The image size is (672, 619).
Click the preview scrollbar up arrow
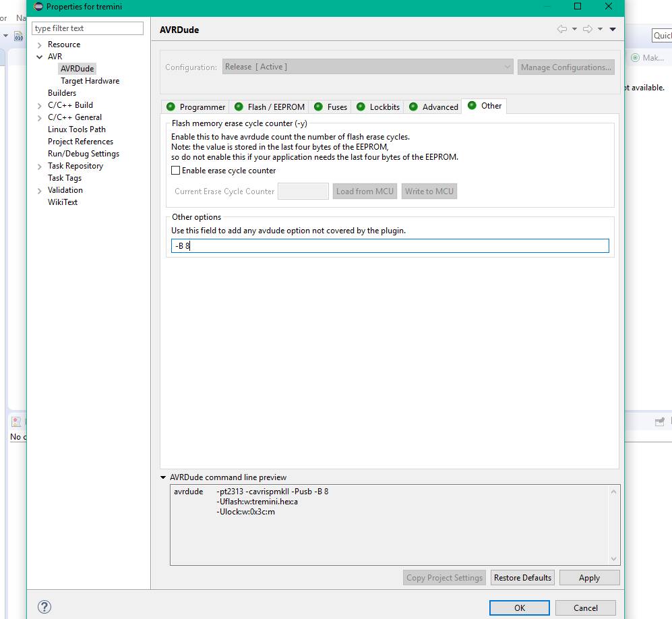pos(614,492)
